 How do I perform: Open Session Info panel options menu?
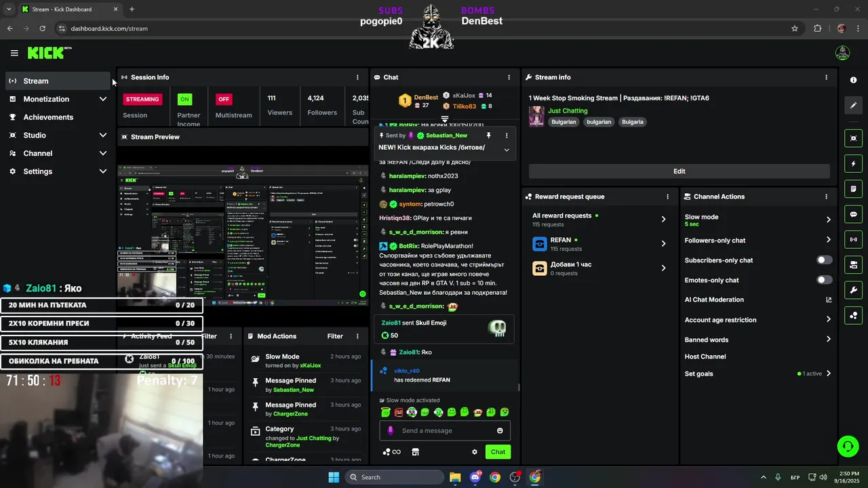[357, 77]
